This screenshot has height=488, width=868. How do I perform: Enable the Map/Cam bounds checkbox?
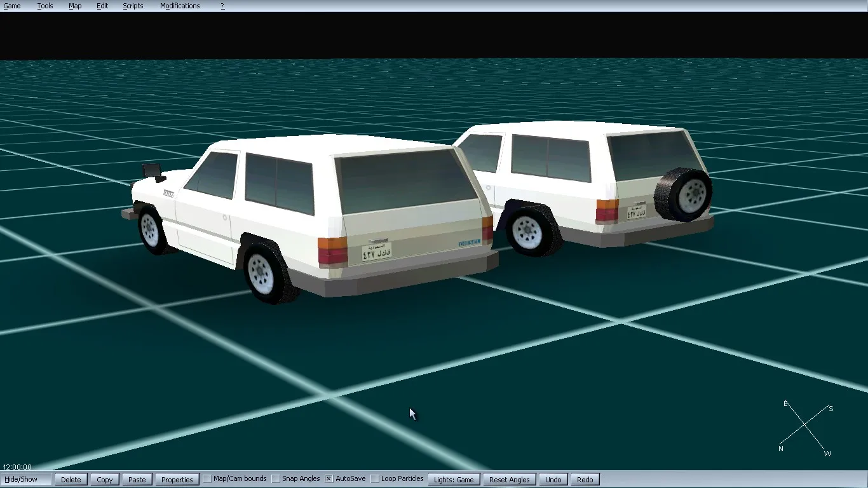tap(207, 478)
